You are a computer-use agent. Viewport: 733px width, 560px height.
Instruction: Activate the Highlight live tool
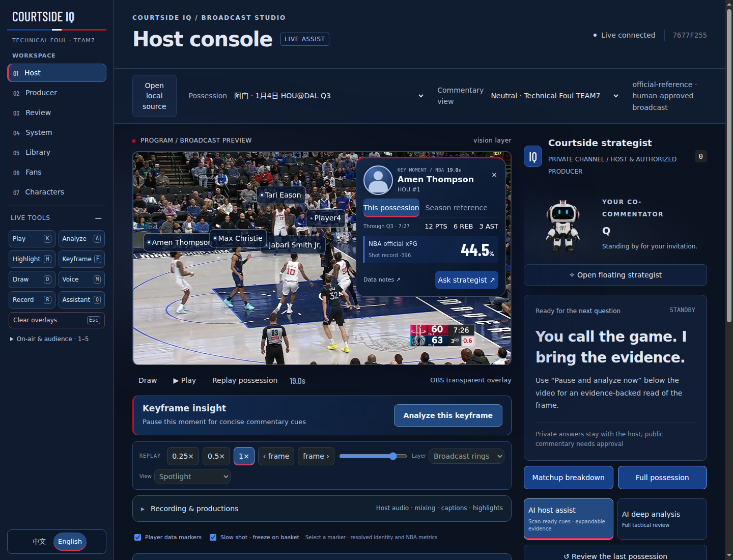[x=32, y=259]
